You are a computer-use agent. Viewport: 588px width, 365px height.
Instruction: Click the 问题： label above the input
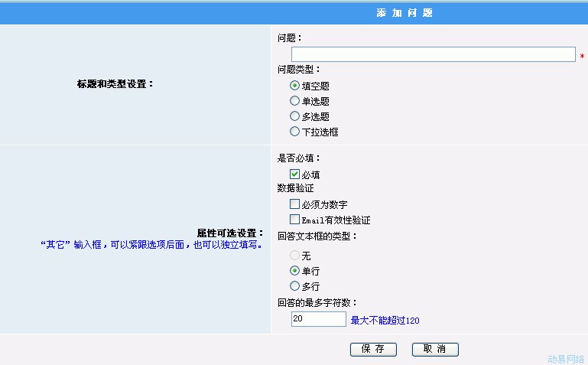pos(290,38)
